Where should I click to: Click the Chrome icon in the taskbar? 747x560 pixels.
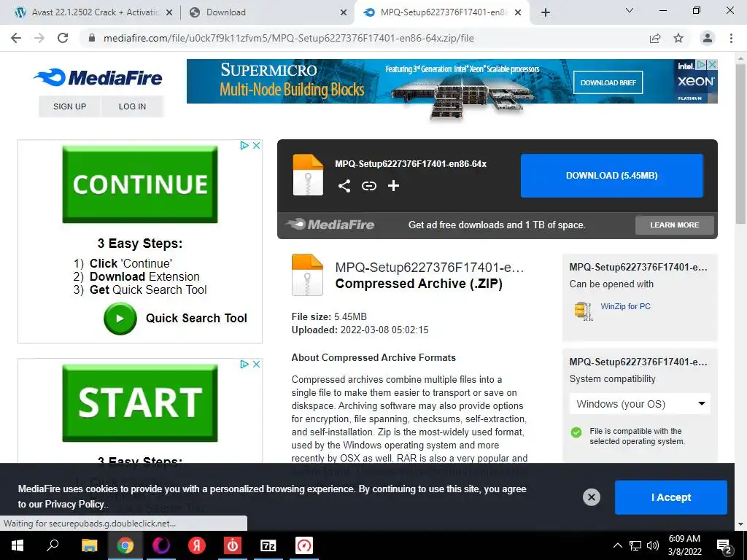(x=125, y=545)
